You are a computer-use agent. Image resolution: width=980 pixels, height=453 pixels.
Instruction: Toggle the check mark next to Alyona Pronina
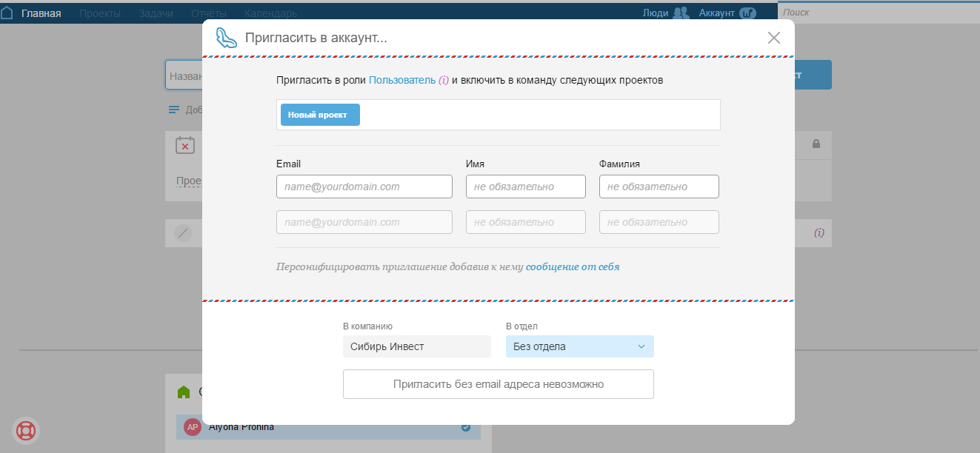pyautogui.click(x=466, y=427)
